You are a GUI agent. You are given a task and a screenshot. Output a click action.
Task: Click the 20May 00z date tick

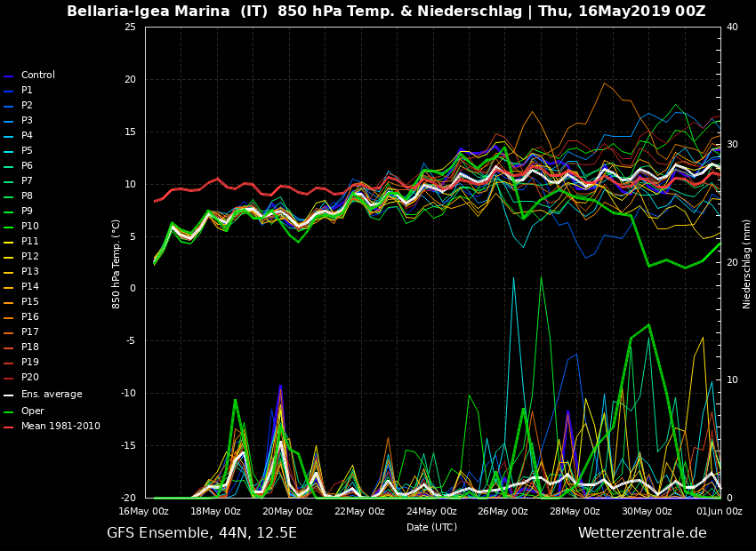pos(287,512)
